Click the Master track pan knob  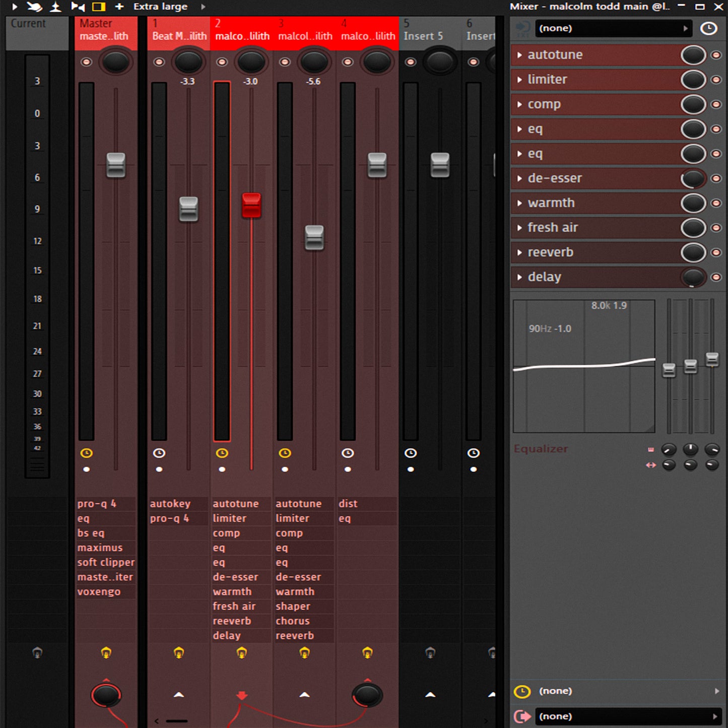115,61
